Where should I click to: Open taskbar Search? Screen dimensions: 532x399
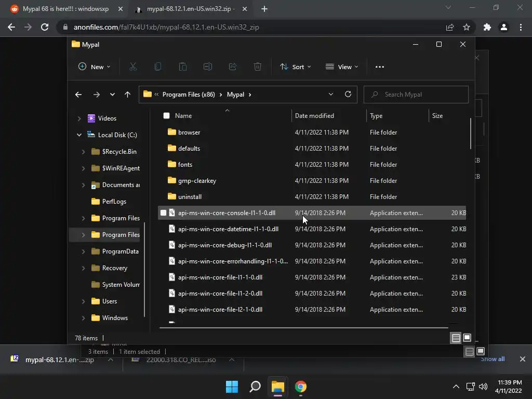click(255, 387)
